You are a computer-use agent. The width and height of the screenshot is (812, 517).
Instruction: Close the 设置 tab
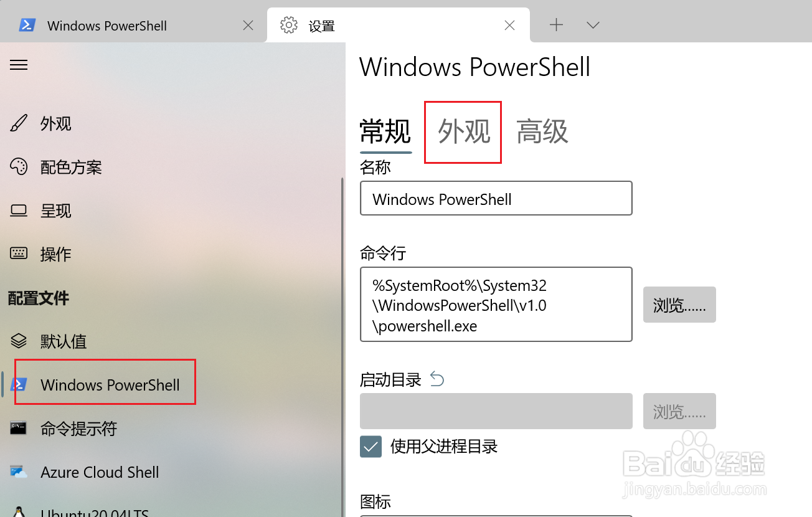pos(509,26)
